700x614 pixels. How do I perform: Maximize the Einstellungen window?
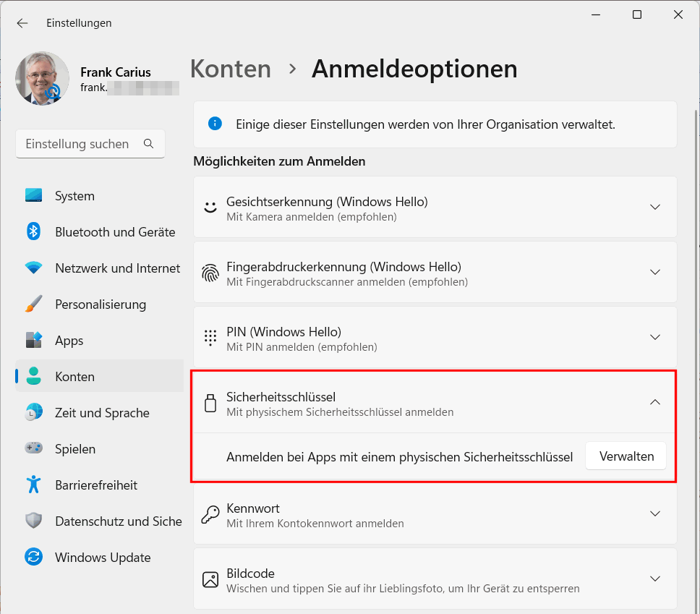(637, 14)
